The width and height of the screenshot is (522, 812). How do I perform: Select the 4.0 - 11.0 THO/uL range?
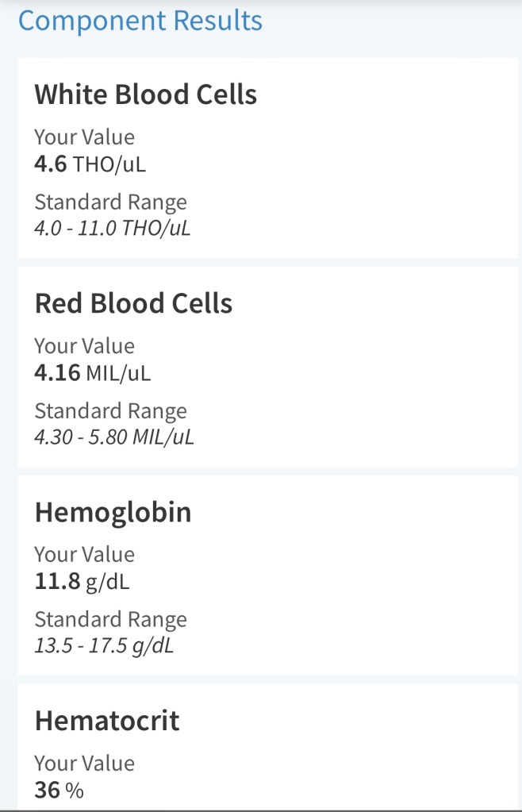[x=112, y=229]
